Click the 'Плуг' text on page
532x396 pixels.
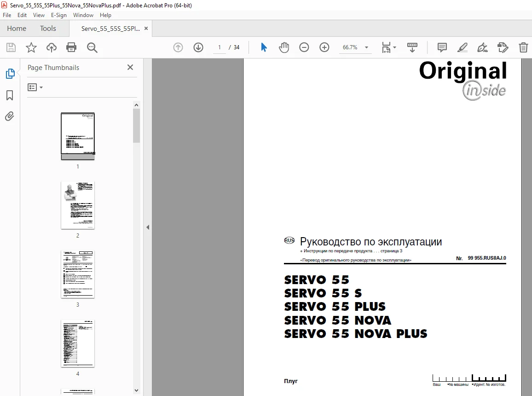[x=291, y=381]
